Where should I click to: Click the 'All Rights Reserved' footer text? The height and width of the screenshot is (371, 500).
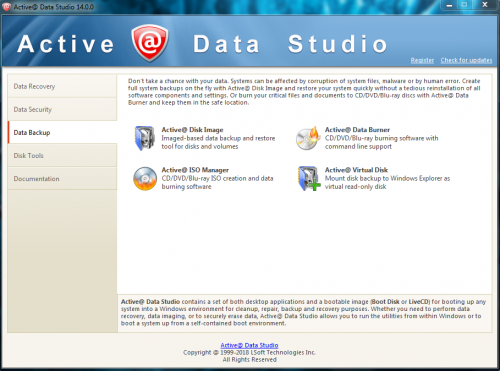point(250,360)
